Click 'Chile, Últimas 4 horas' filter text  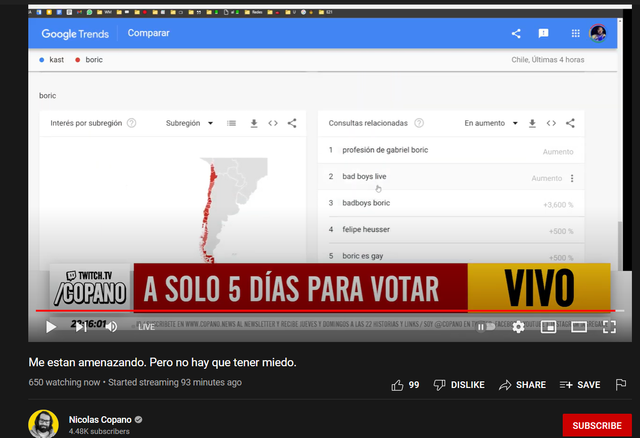(x=548, y=60)
